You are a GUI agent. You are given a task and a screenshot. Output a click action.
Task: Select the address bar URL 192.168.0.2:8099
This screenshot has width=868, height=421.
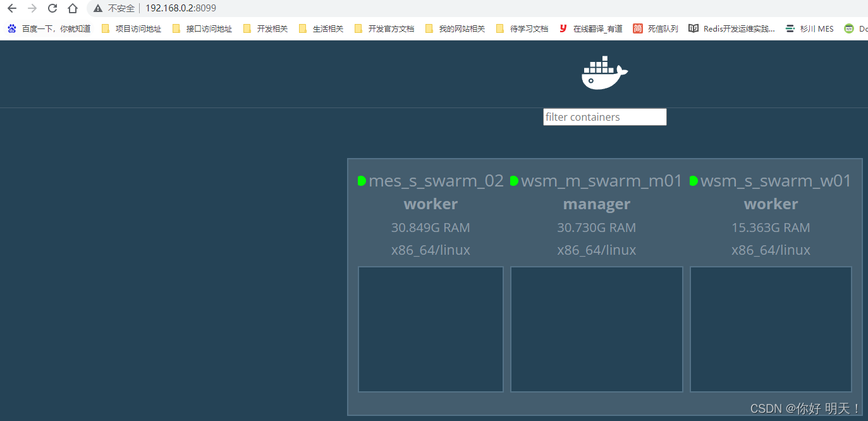(x=181, y=8)
